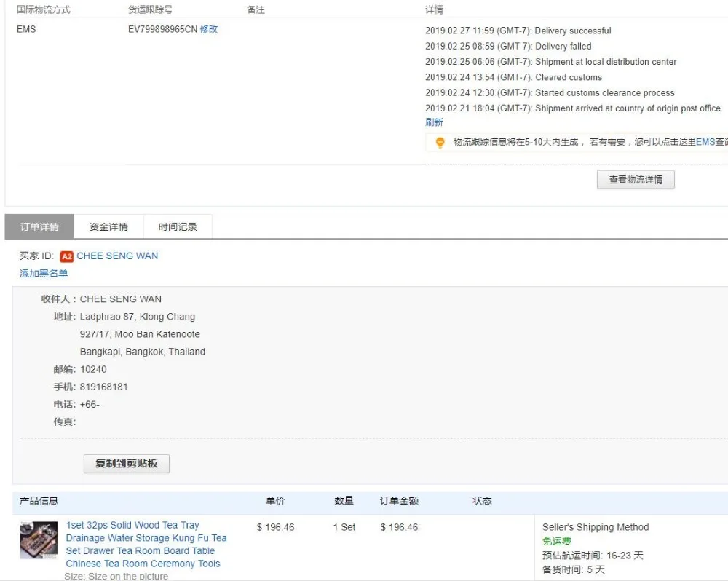Screen dimensions: 728x581
Task: Click the unit price $ 196.46 under 单价
Action: pos(276,527)
